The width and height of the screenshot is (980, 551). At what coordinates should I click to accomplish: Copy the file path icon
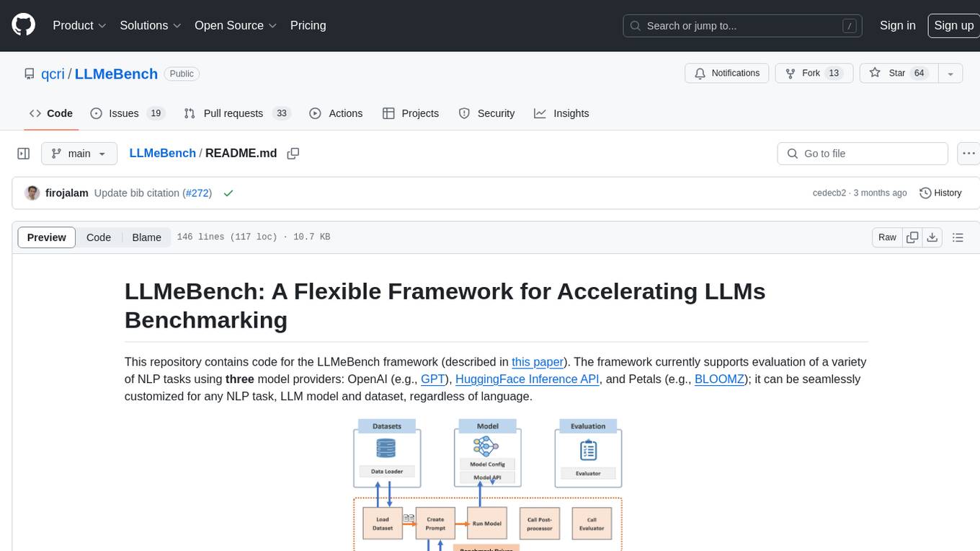point(293,154)
